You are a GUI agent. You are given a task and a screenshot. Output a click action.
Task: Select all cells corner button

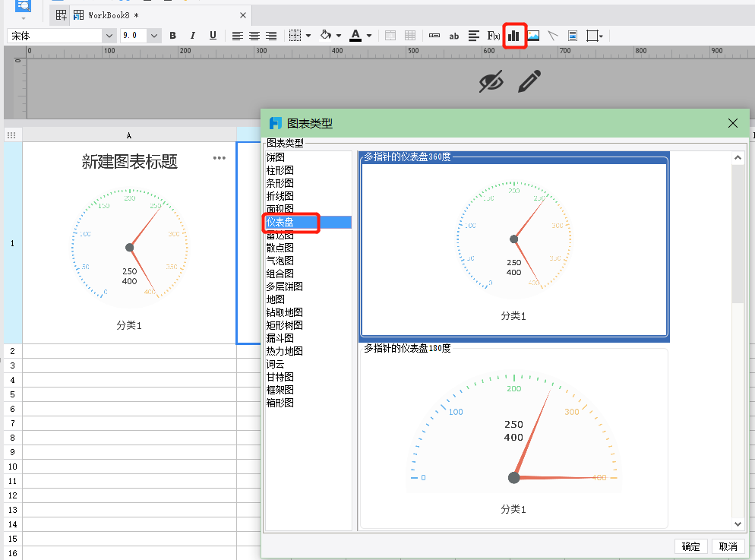pos(11,135)
